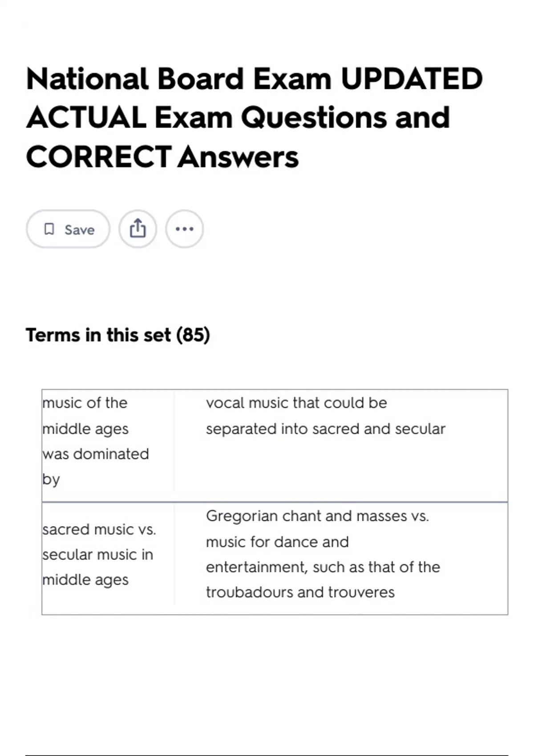Click the line "entertainment, such as that of the"
This screenshot has height=756, width=534.
(323, 567)
